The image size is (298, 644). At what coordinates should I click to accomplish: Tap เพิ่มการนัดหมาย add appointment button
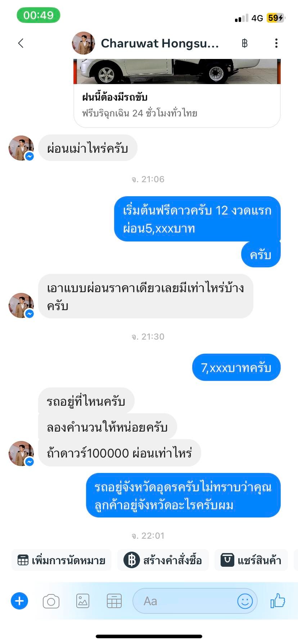pyautogui.click(x=62, y=560)
